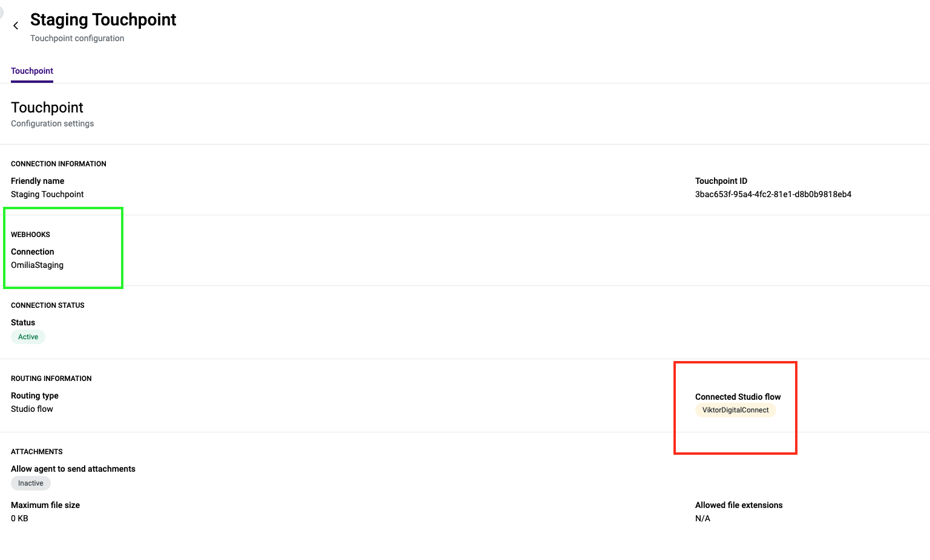Click the Webhooks section heading

(30, 235)
